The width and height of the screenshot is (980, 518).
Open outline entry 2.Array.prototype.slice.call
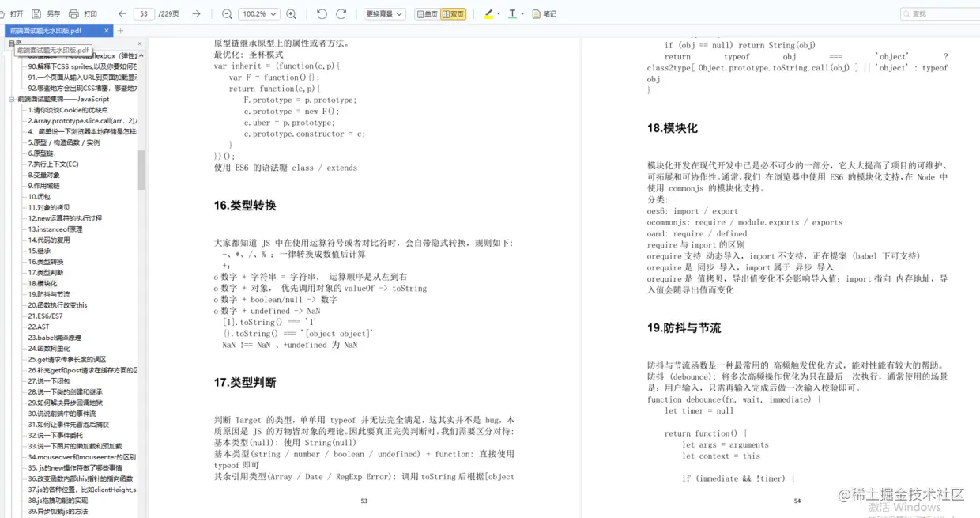(x=82, y=121)
